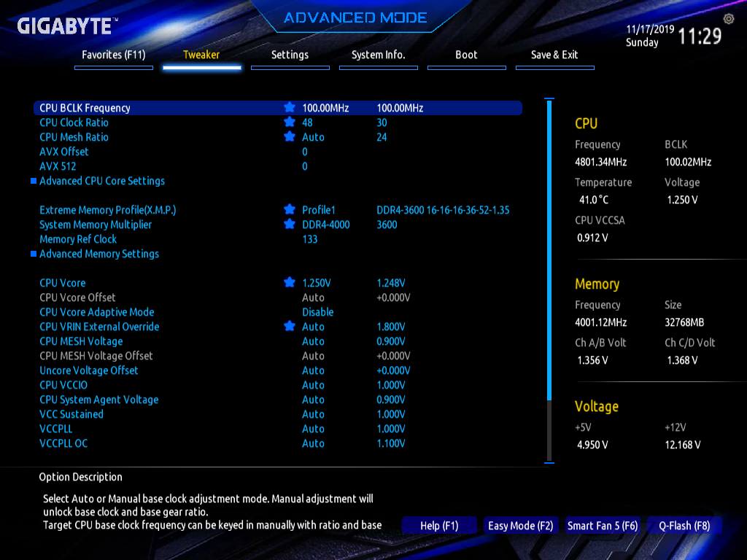747x560 pixels.
Task: Click the +12V reading 12.168 V
Action: [x=683, y=445]
